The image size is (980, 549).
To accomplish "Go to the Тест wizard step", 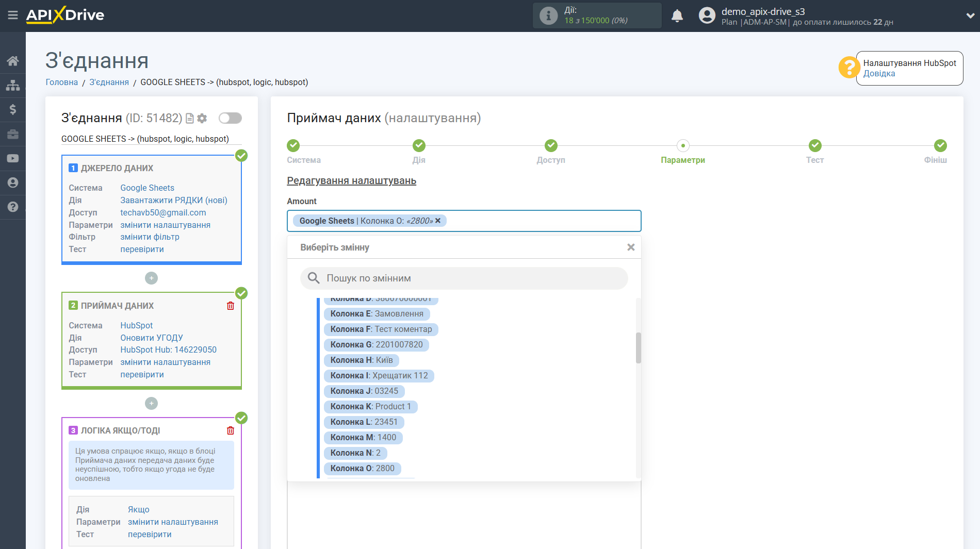I will [815, 145].
